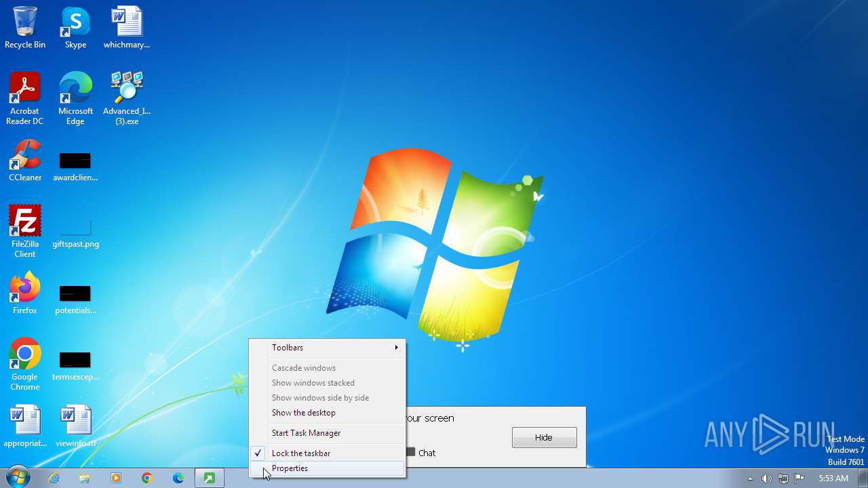Toggle Lock the taskbar option
Screen dimensions: 868x488
pos(328,453)
